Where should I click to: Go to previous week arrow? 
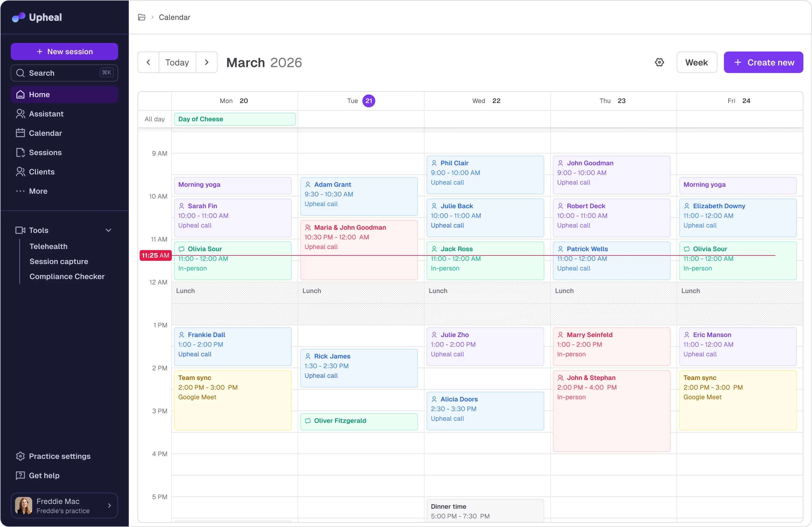pyautogui.click(x=148, y=62)
